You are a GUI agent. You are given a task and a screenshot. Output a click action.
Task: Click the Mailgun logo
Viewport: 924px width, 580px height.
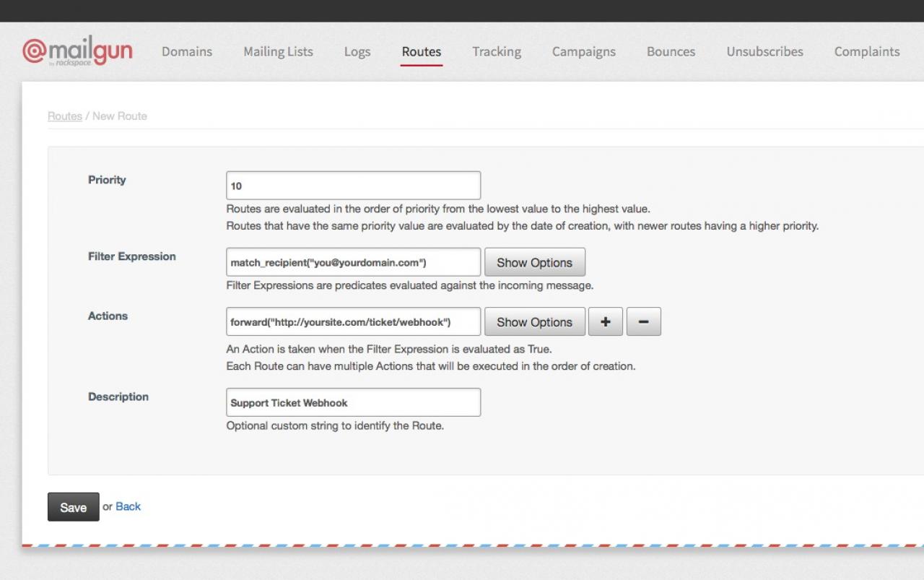(77, 52)
